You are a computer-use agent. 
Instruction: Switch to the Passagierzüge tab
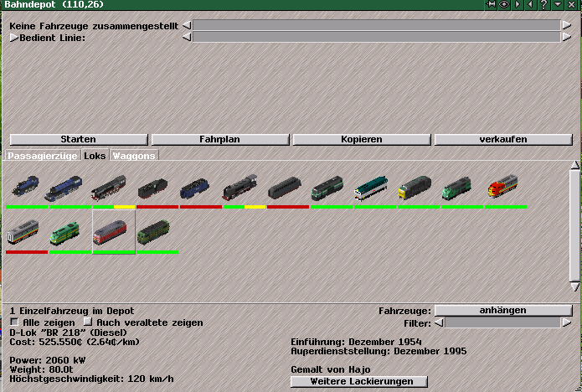click(43, 156)
